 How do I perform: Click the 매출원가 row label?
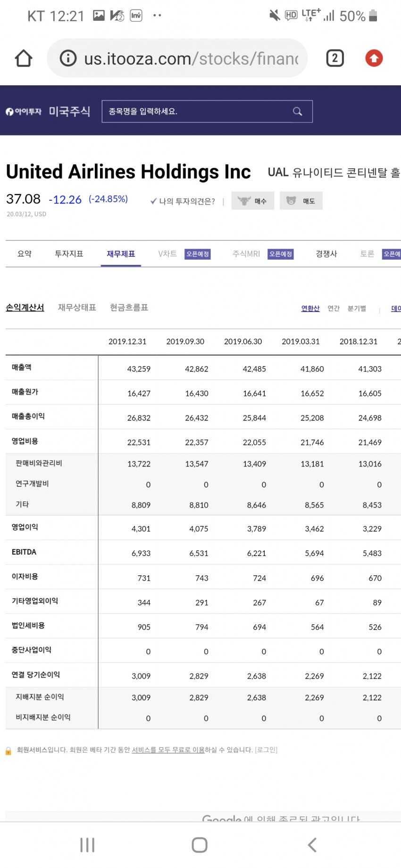[25, 392]
